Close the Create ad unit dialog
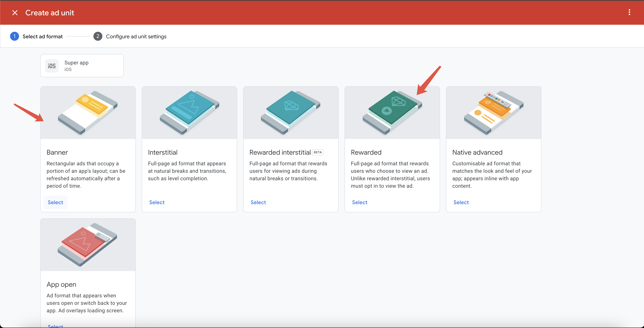 [15, 13]
